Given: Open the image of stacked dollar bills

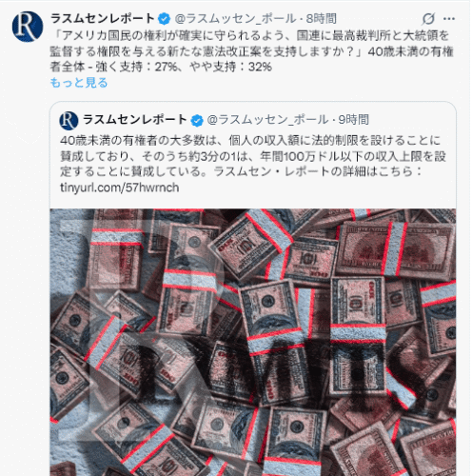Looking at the screenshot, I should click(253, 342).
